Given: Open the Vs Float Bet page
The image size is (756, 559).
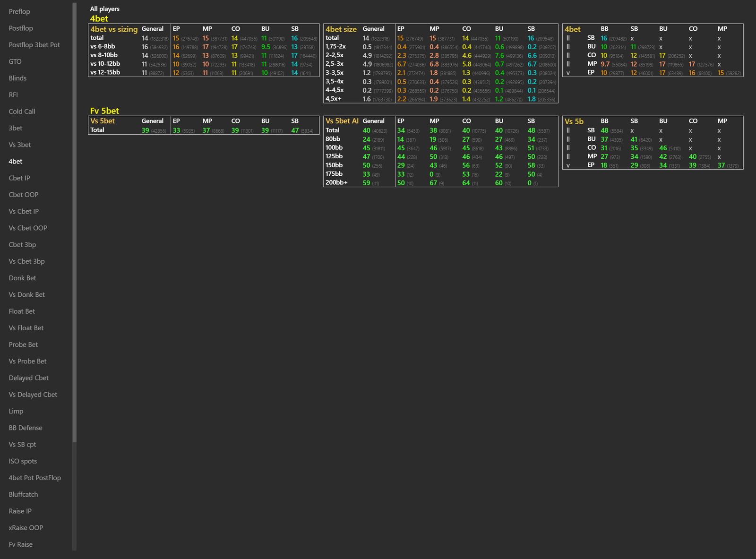Looking at the screenshot, I should pos(26,328).
